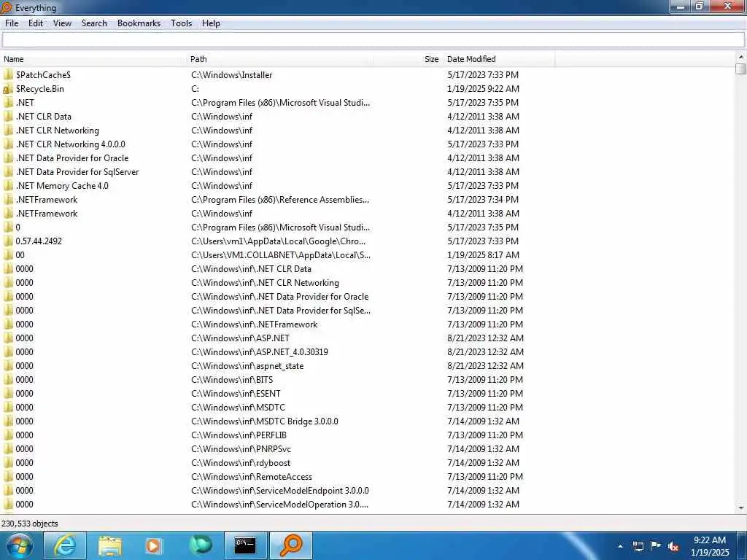Viewport: 747px width, 560px height.
Task: Click the folder named 0
Action: pos(18,227)
